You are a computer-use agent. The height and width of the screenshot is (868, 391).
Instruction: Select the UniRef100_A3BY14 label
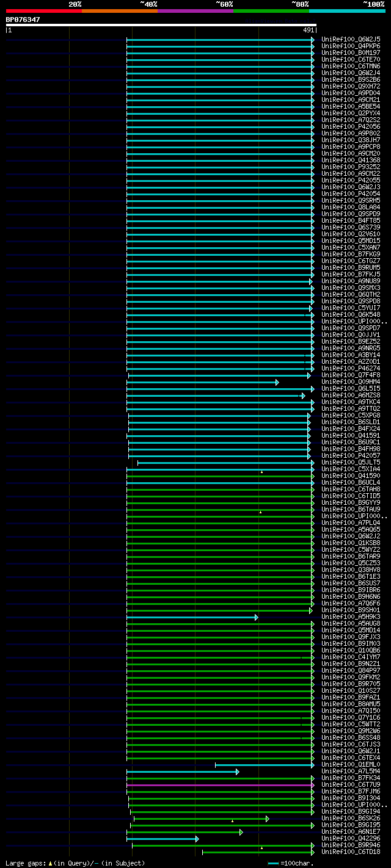coord(351,355)
